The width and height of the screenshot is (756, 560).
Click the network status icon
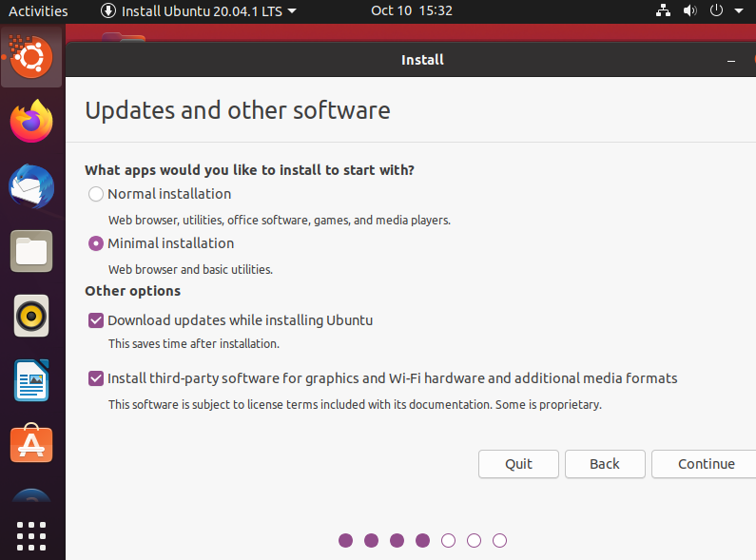(x=664, y=11)
